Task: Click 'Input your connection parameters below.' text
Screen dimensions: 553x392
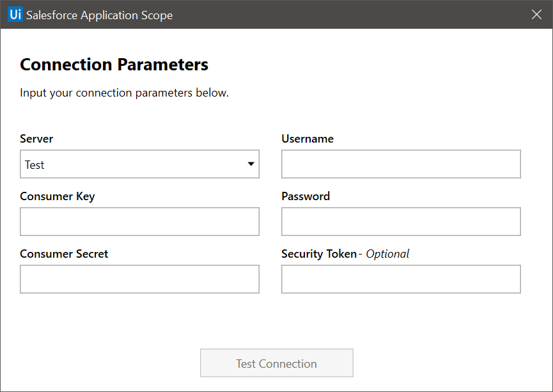Action: [124, 93]
